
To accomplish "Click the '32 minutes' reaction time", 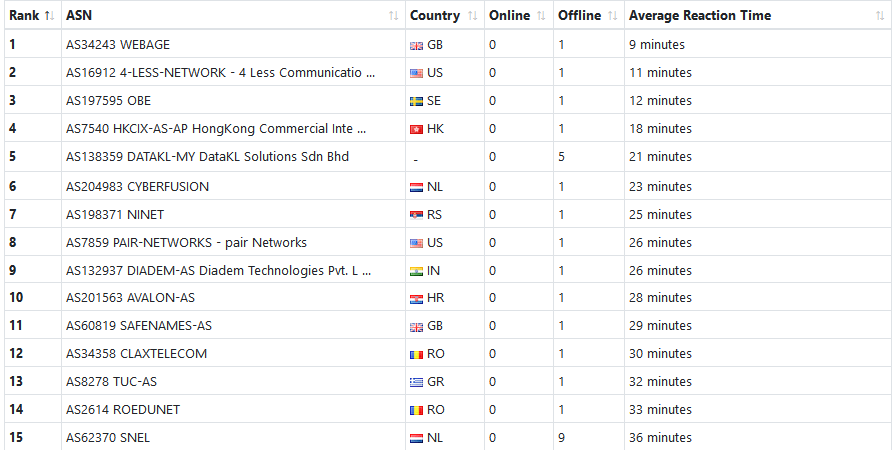I will click(660, 382).
